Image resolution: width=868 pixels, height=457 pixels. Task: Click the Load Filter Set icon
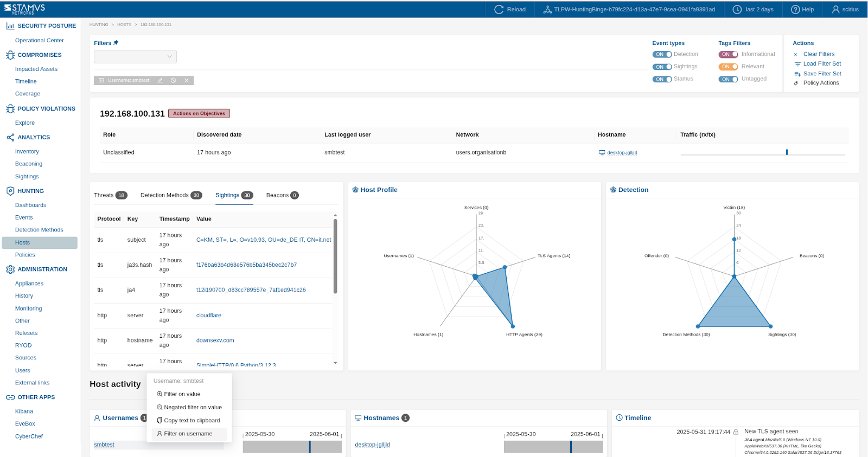coord(797,64)
